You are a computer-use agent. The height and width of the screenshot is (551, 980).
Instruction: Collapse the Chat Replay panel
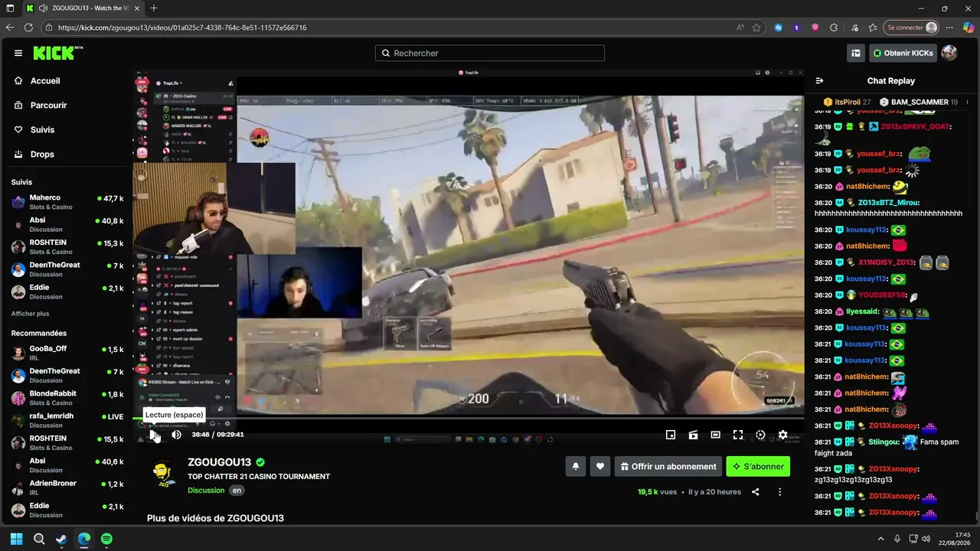(x=819, y=80)
